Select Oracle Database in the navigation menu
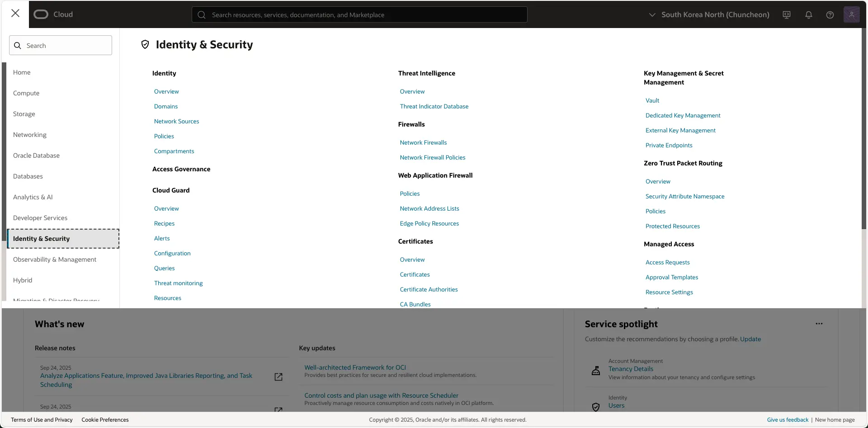 pos(36,155)
